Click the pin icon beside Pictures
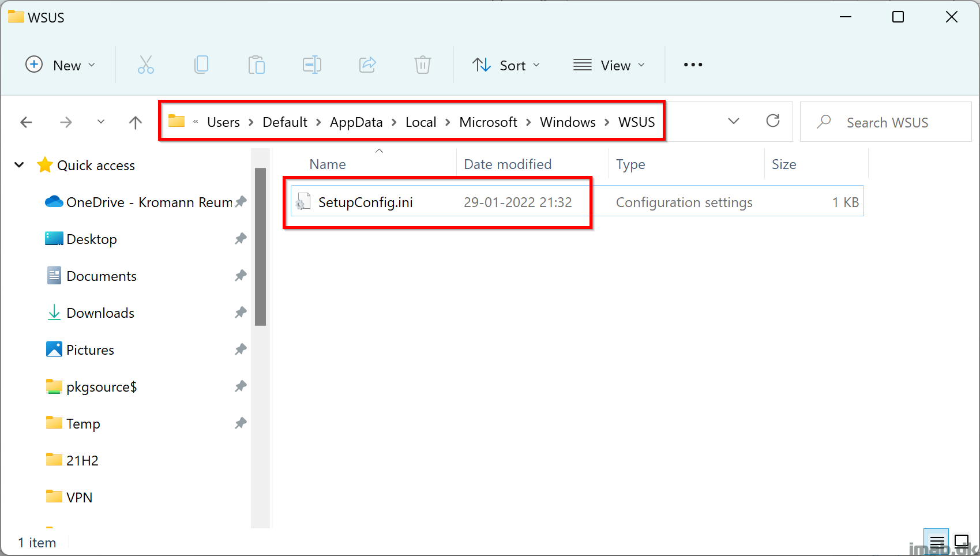The width and height of the screenshot is (980, 556). [x=241, y=349]
